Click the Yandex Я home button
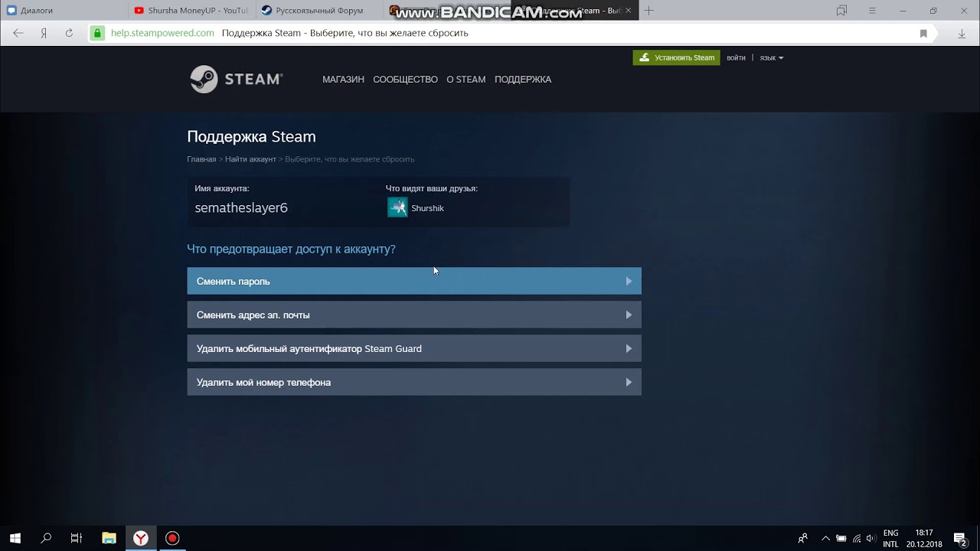Image resolution: width=980 pixels, height=551 pixels. [44, 33]
